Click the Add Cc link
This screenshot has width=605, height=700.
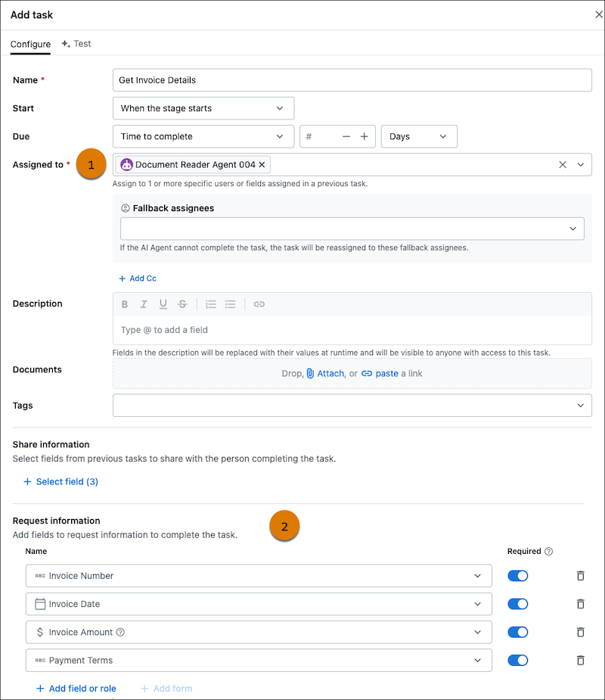(138, 278)
